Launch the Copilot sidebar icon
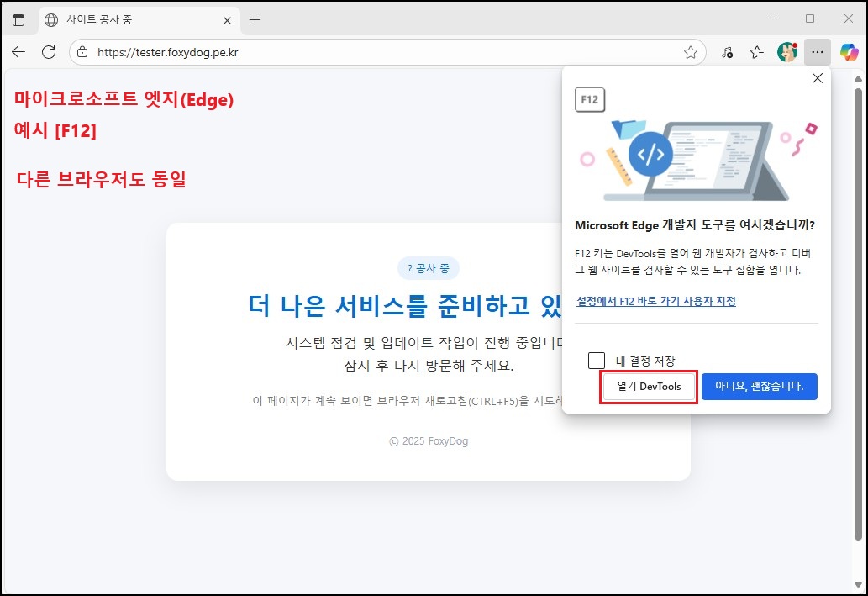 [x=849, y=52]
